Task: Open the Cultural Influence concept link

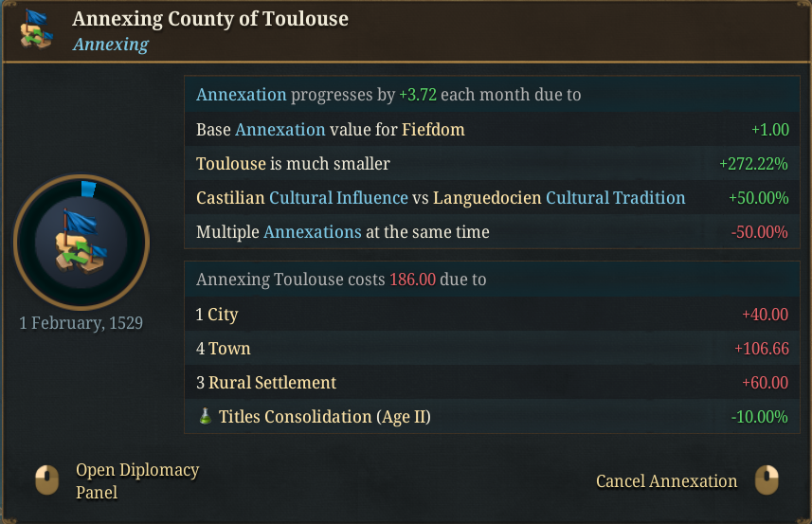Action: pyautogui.click(x=339, y=198)
